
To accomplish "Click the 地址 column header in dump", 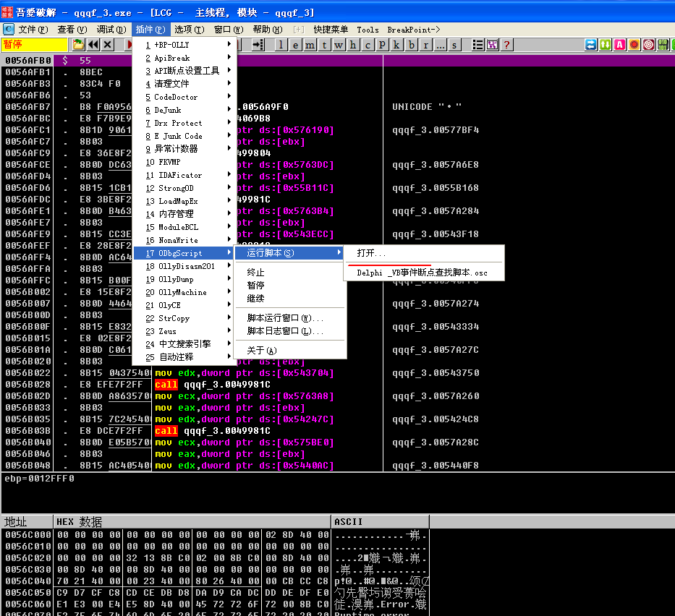I will (x=27, y=522).
